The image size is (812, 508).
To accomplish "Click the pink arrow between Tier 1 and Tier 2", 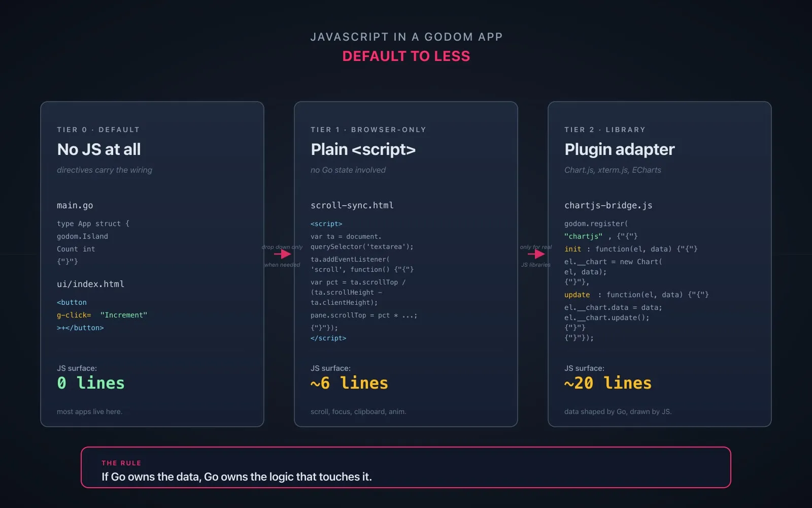I will (536, 254).
